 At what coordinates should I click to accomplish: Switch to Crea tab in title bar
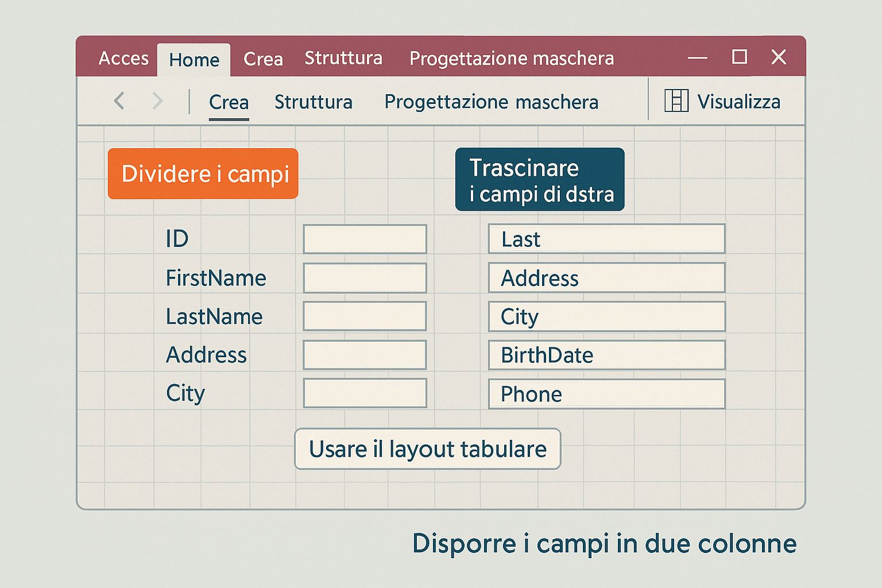tap(263, 59)
